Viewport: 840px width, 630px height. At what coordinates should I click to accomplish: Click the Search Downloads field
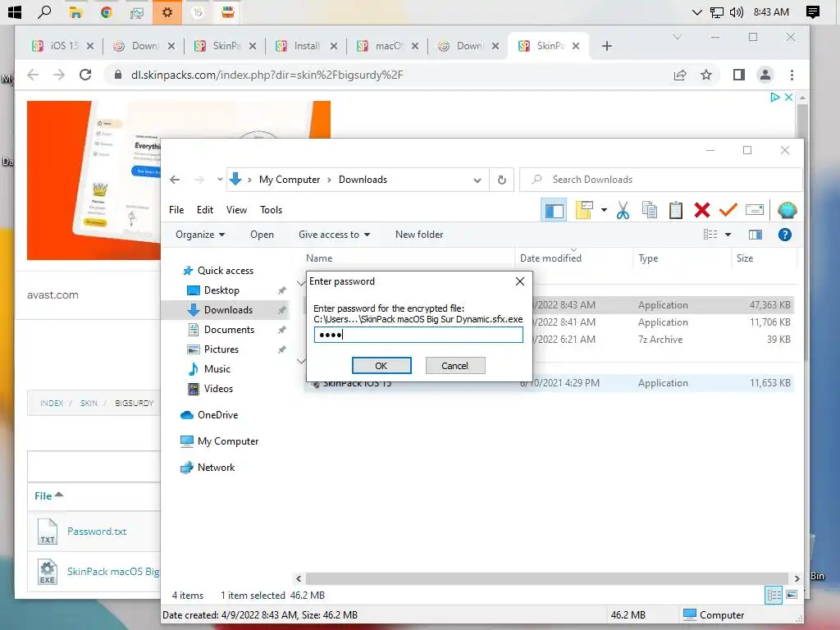pyautogui.click(x=661, y=180)
